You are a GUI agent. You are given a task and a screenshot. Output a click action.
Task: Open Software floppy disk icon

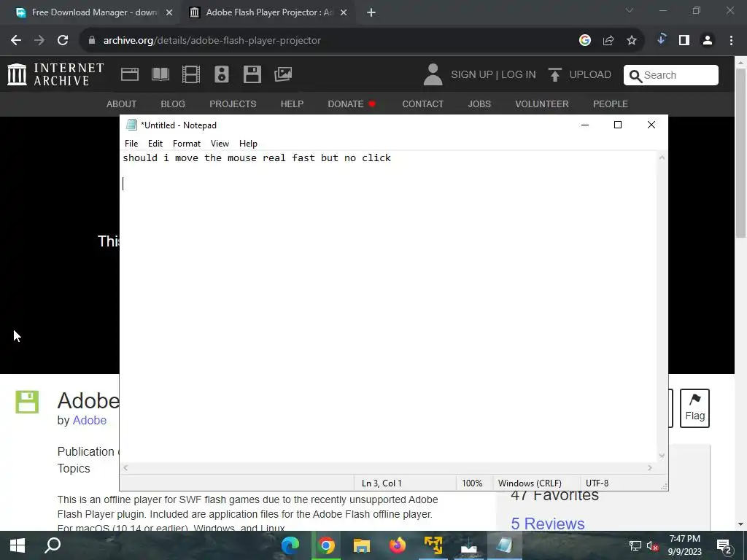coord(252,74)
